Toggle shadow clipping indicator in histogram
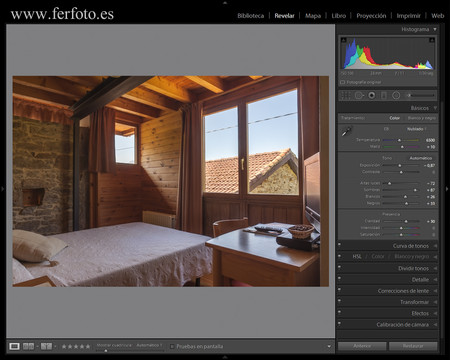This screenshot has width=450, height=360. (x=344, y=40)
